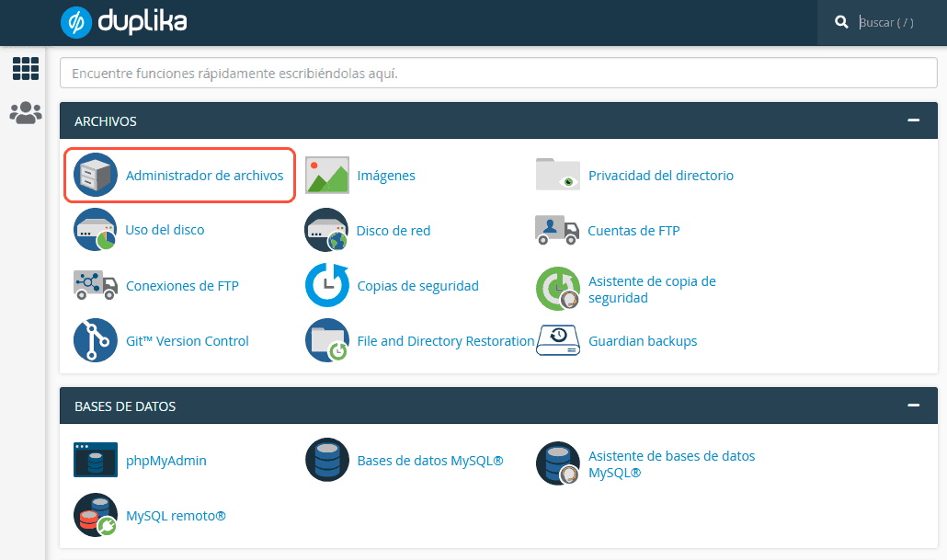The width and height of the screenshot is (947, 560).
Task: Select the Imágenes tool icon
Action: [x=327, y=175]
